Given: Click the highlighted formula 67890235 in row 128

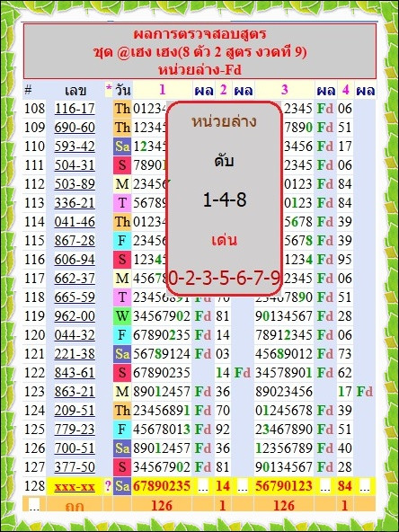Looking at the screenshot, I should pyautogui.click(x=162, y=486).
